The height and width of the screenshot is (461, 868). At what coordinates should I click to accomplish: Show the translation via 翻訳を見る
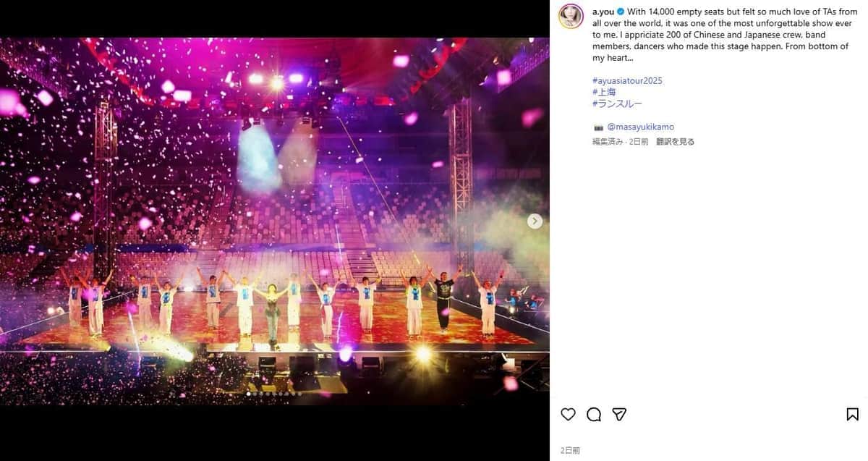pyautogui.click(x=676, y=141)
